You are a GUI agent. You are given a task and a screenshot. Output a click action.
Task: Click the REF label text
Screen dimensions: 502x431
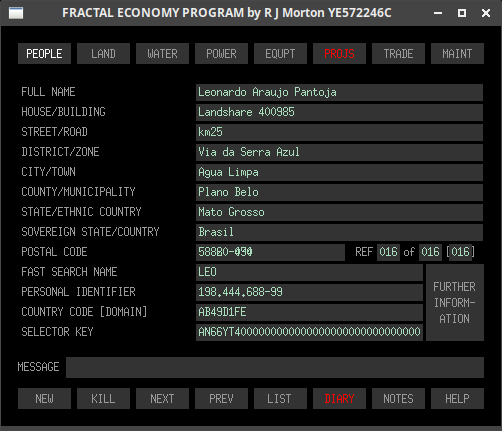pyautogui.click(x=364, y=252)
